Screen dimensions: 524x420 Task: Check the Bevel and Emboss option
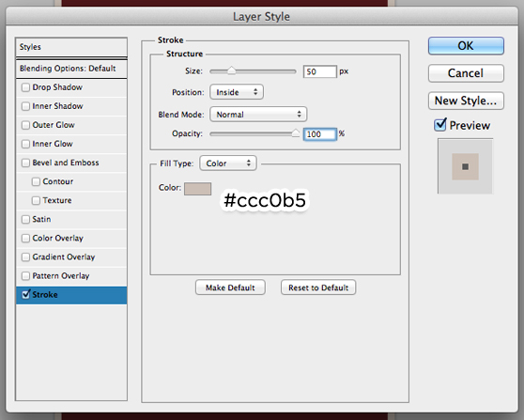point(25,163)
